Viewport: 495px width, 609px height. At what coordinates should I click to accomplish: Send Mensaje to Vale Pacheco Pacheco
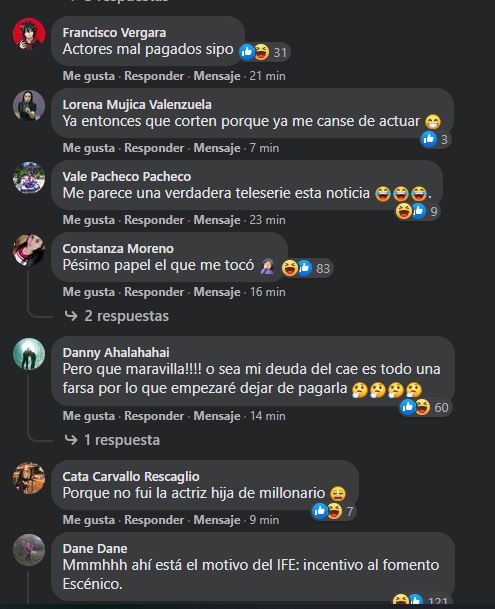click(x=217, y=220)
